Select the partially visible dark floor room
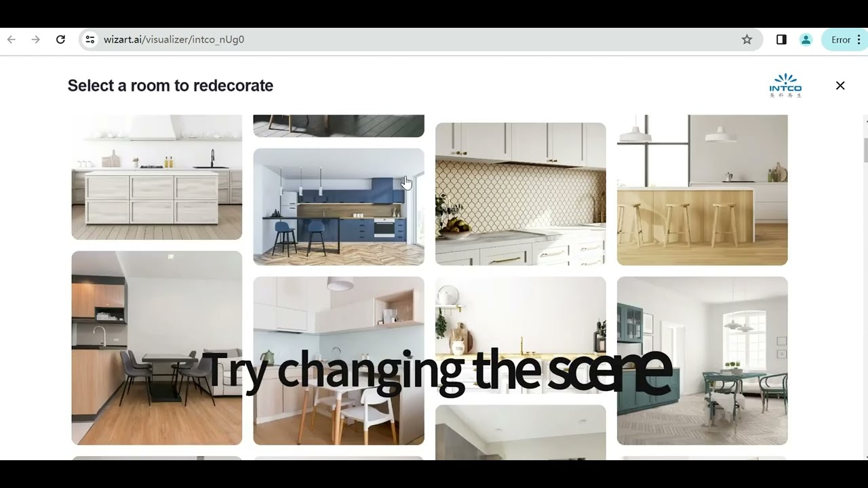Image resolution: width=868 pixels, height=488 pixels. pos(338,125)
